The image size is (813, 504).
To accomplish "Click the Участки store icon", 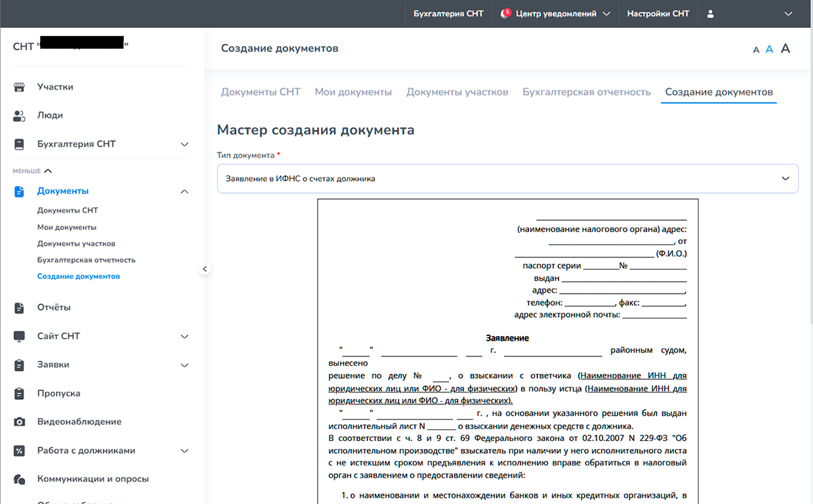I will tap(20, 87).
